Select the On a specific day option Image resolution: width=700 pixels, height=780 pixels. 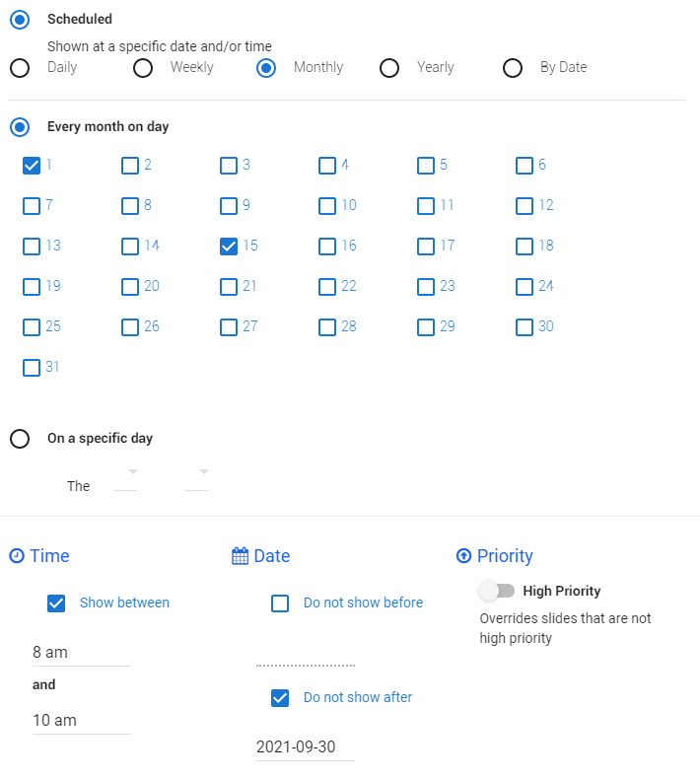[x=19, y=439]
